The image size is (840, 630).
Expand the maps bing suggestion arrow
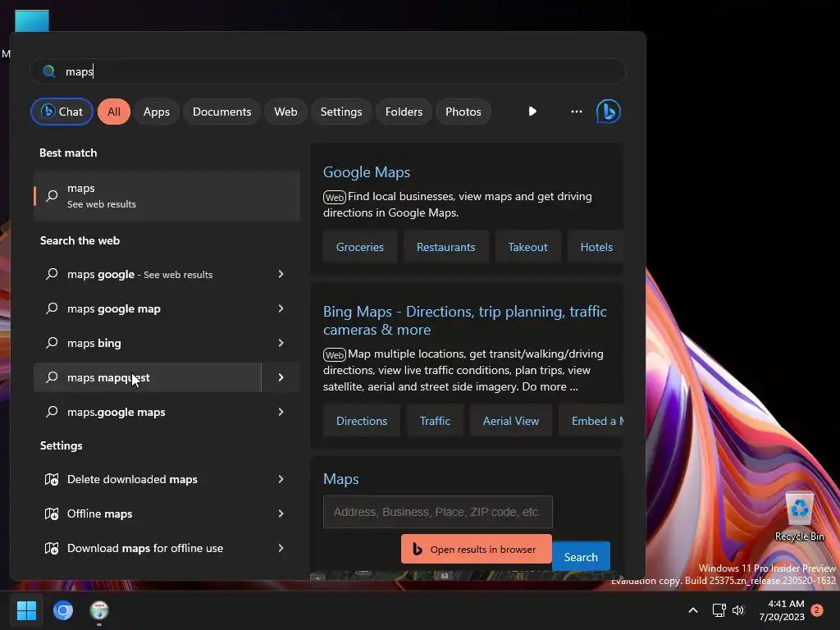[x=281, y=343]
